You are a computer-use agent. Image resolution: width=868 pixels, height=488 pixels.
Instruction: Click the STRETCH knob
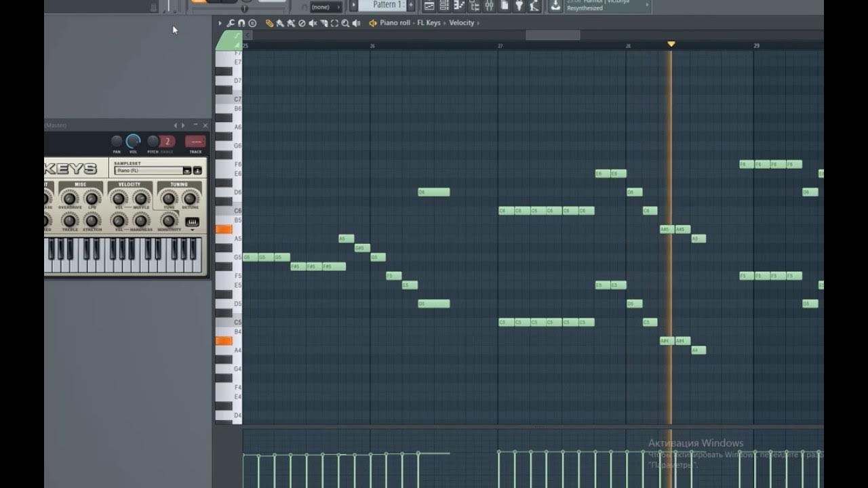click(x=92, y=221)
